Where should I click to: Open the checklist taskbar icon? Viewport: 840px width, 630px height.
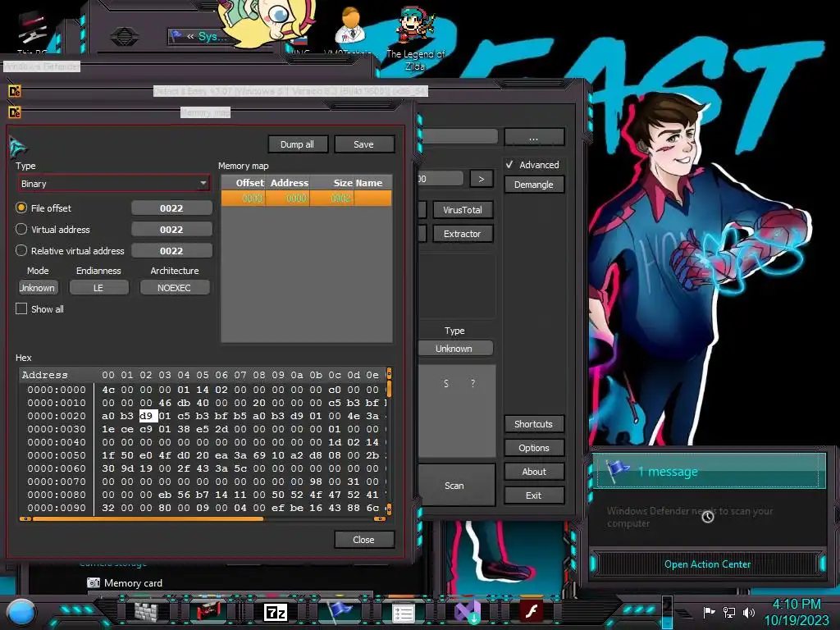tap(404, 613)
